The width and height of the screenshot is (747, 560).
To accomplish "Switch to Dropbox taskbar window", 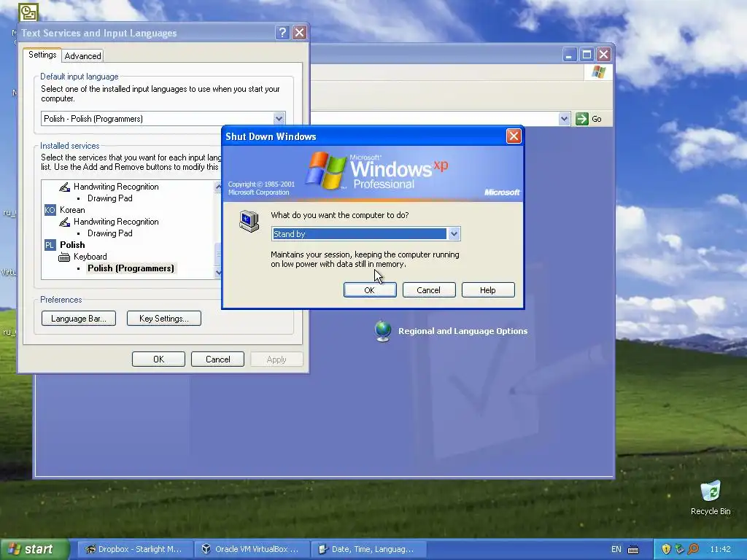I will tap(135, 549).
